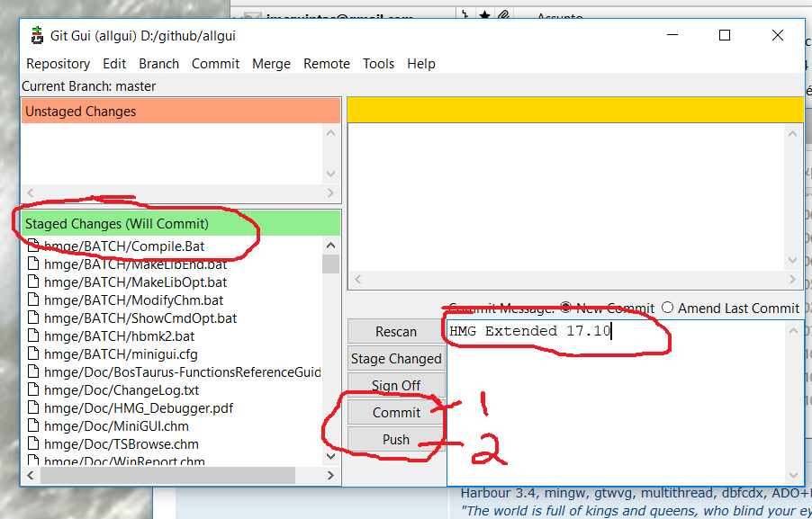
Task: Select hmge/BATCH/ShowCmdOpt.bat in staged list
Action: [x=140, y=318]
